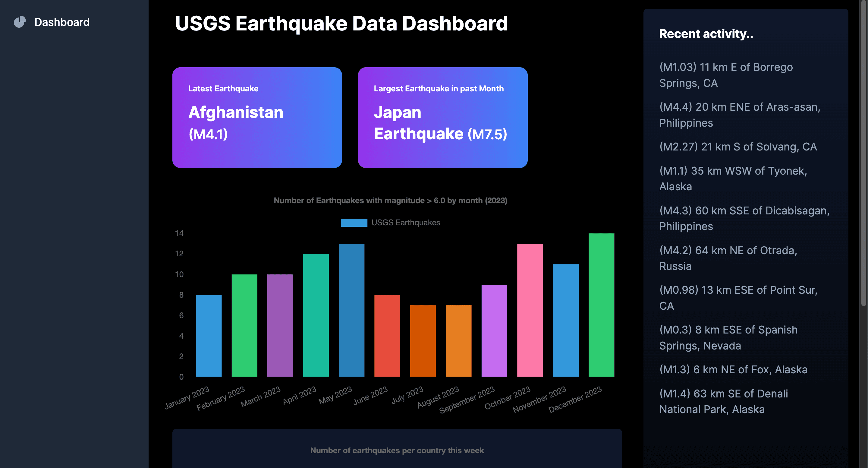Click the December 2023 axis label
The height and width of the screenshot is (468, 868).
click(575, 399)
